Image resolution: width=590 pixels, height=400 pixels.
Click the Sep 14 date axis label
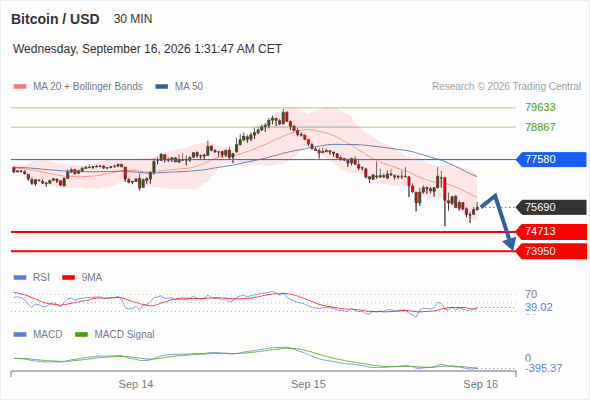(x=136, y=384)
